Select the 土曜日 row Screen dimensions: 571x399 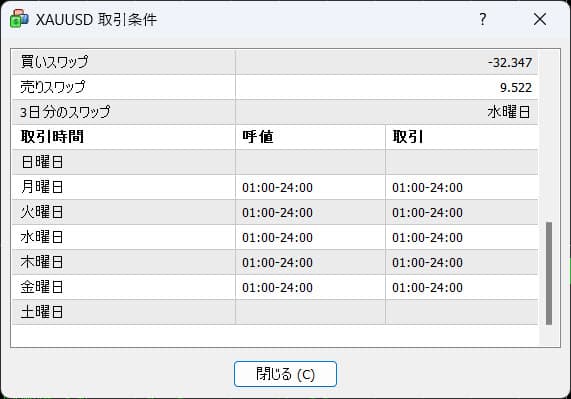pyautogui.click(x=275, y=312)
